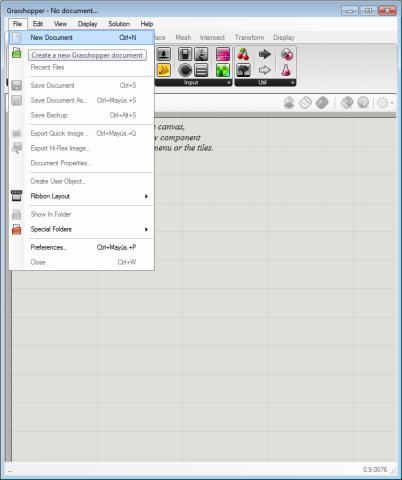The height and width of the screenshot is (480, 402).
Task: Open the Edit menu
Action: (38, 24)
